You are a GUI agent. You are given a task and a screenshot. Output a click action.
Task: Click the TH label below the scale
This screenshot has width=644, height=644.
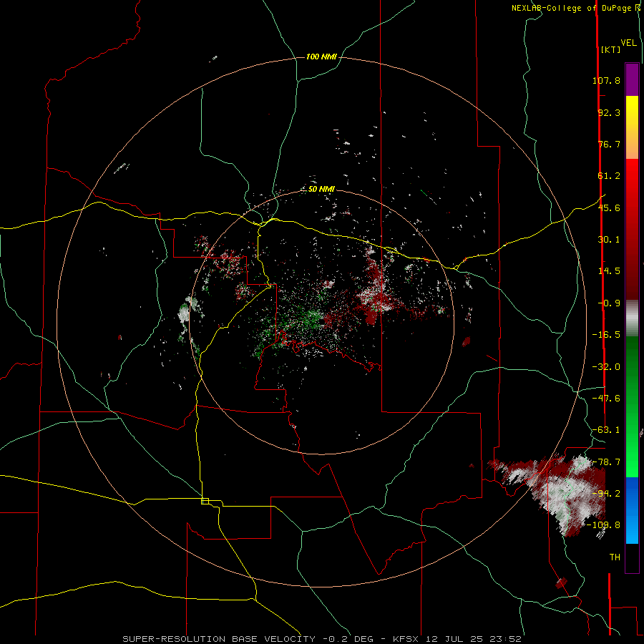tap(615, 557)
